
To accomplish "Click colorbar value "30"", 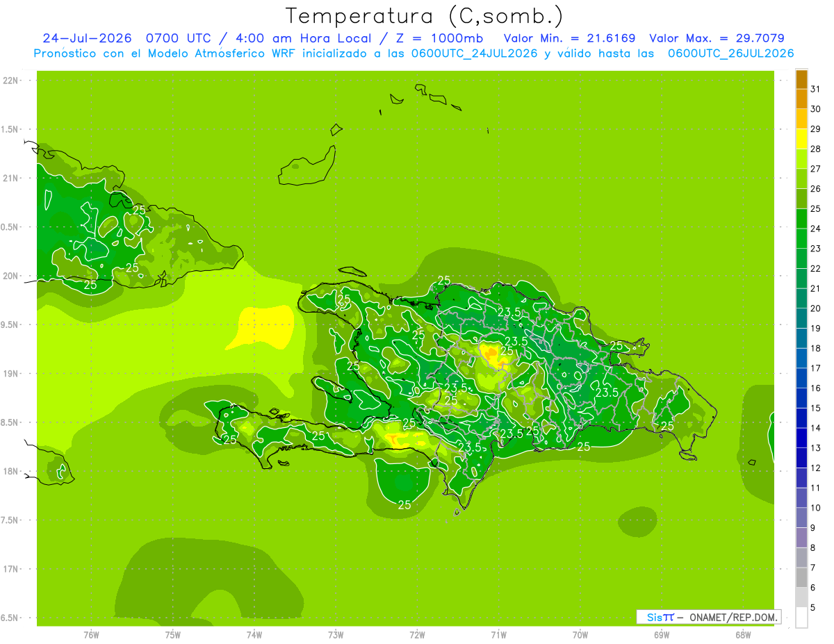I will click(816, 109).
